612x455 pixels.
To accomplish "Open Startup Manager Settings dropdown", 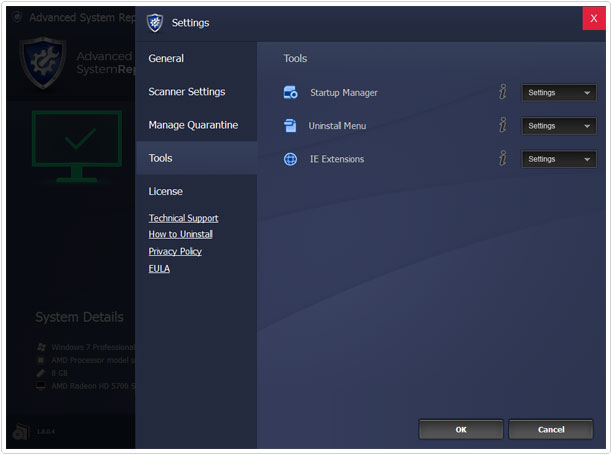I will tap(559, 93).
